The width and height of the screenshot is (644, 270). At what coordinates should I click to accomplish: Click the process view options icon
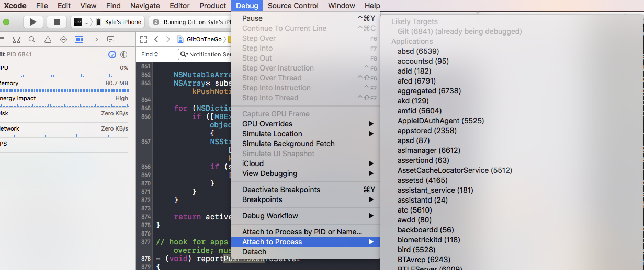[124, 54]
